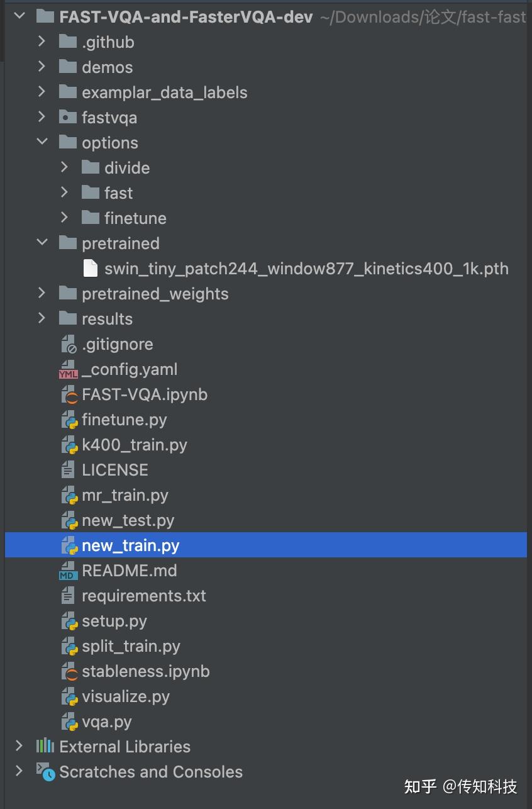Click the Jupyter icon beside stableness.ipynb
The image size is (532, 809).
pyautogui.click(x=69, y=671)
